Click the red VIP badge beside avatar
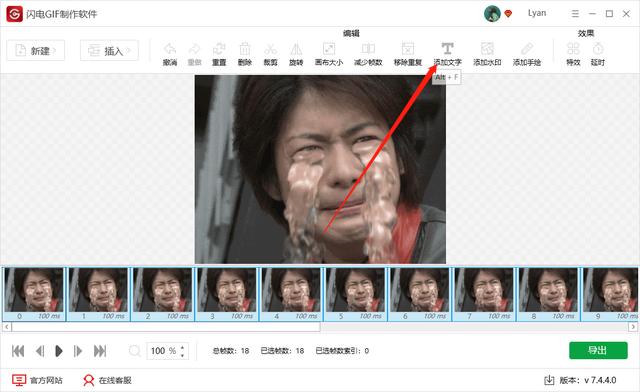640x392 pixels. coord(508,13)
